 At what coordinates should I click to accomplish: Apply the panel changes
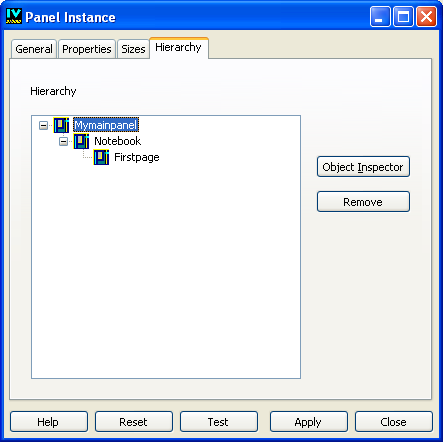pos(309,422)
